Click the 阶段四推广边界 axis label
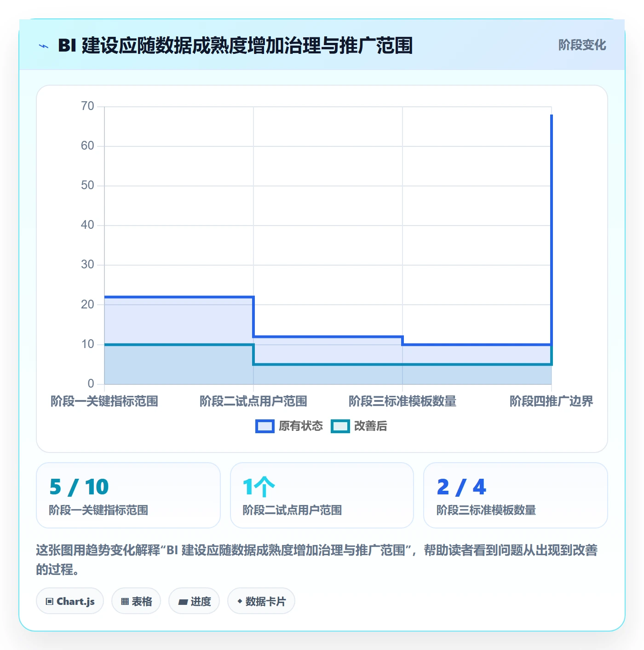This screenshot has width=644, height=650. click(x=551, y=401)
